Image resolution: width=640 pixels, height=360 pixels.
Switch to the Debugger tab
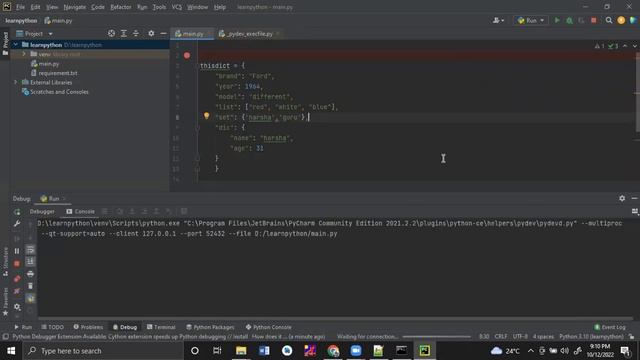(42, 211)
